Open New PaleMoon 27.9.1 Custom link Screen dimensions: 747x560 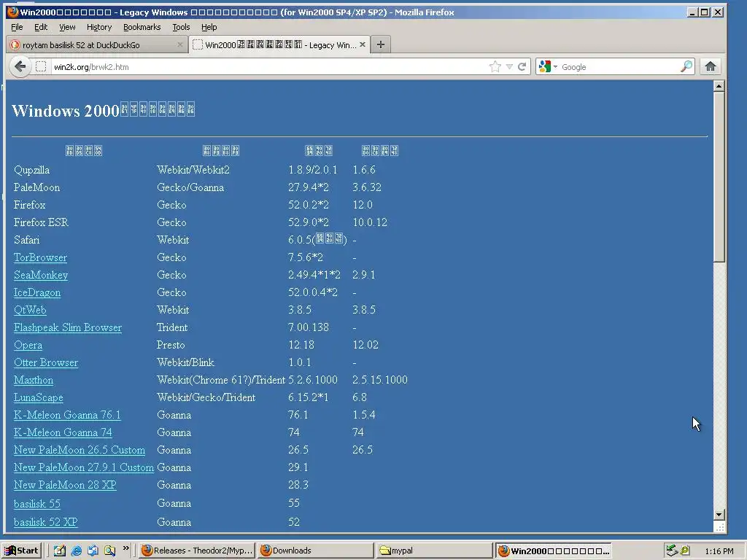click(x=84, y=467)
